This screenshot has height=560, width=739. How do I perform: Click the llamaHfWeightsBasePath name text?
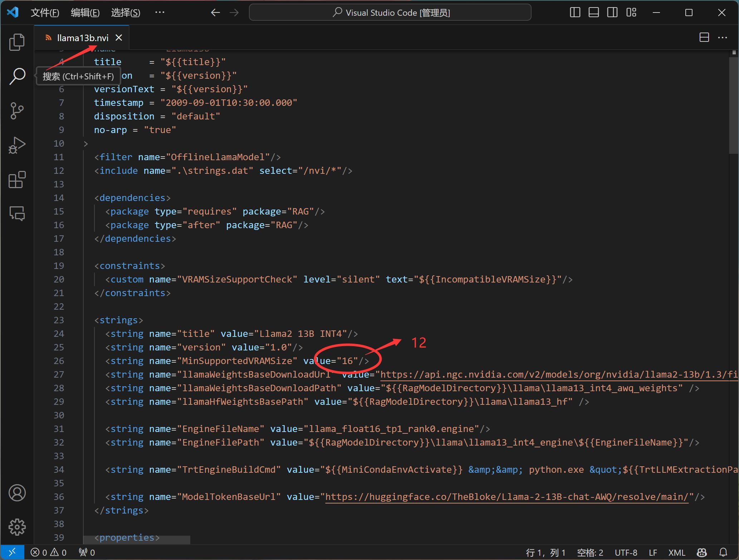[x=243, y=402]
